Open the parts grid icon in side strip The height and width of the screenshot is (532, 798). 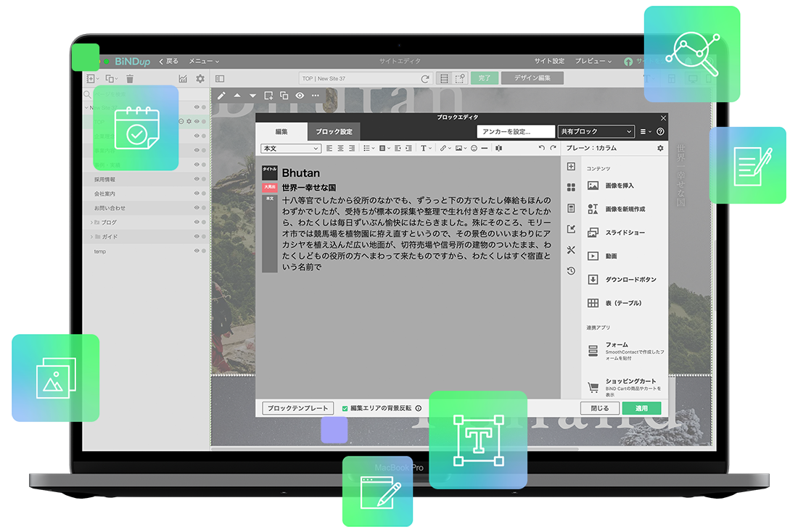571,187
